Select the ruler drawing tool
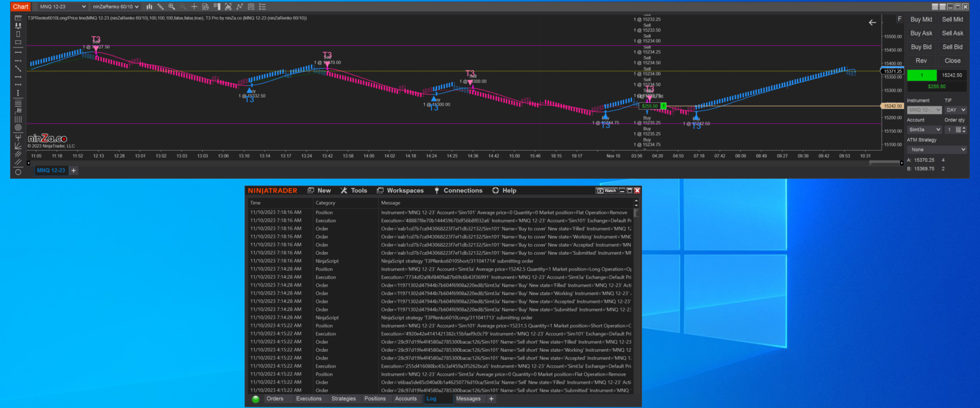The height and width of the screenshot is (408, 980). pyautogui.click(x=18, y=18)
